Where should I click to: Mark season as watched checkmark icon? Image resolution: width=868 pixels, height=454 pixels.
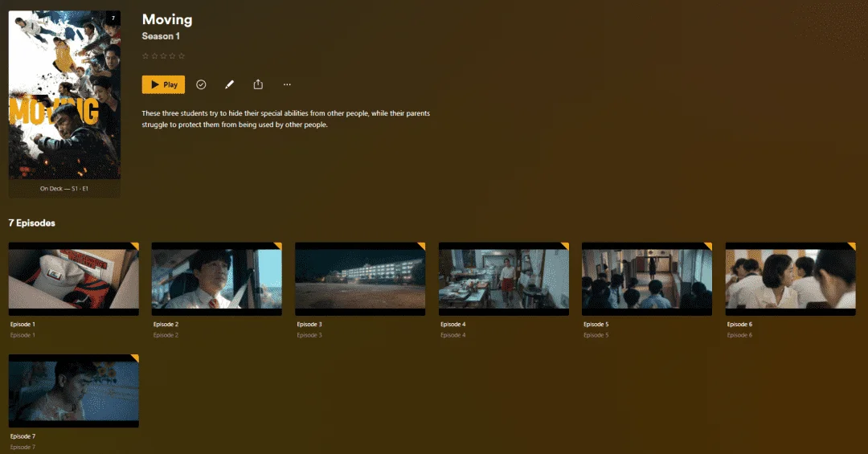click(201, 84)
